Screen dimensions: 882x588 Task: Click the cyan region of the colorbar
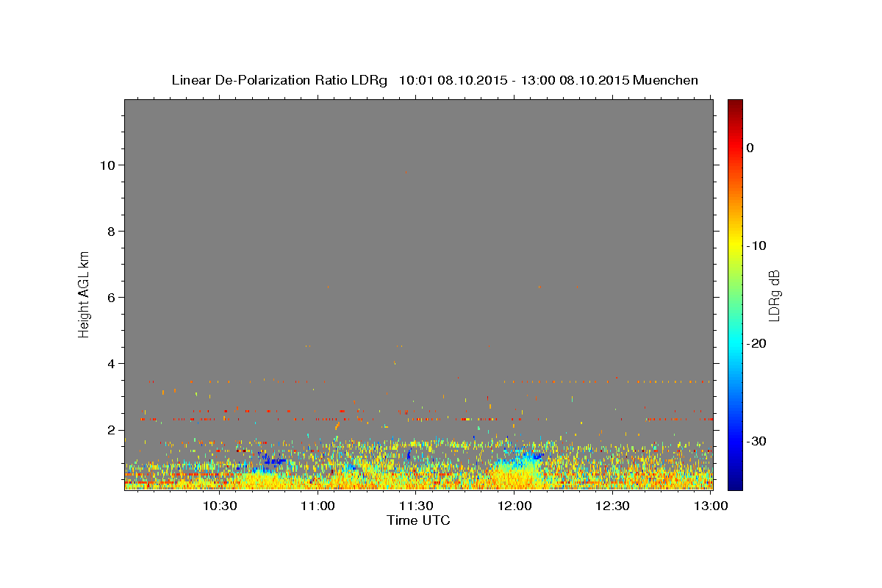[735, 343]
